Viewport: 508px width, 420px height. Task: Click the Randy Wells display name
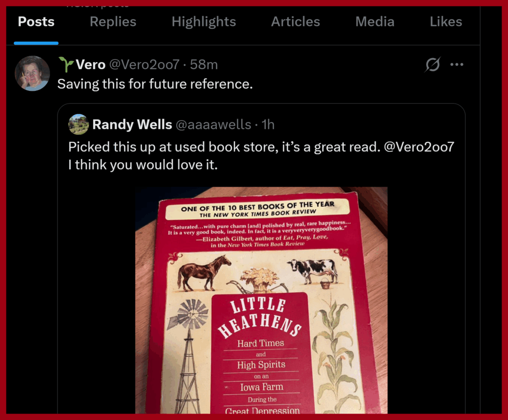coord(132,125)
